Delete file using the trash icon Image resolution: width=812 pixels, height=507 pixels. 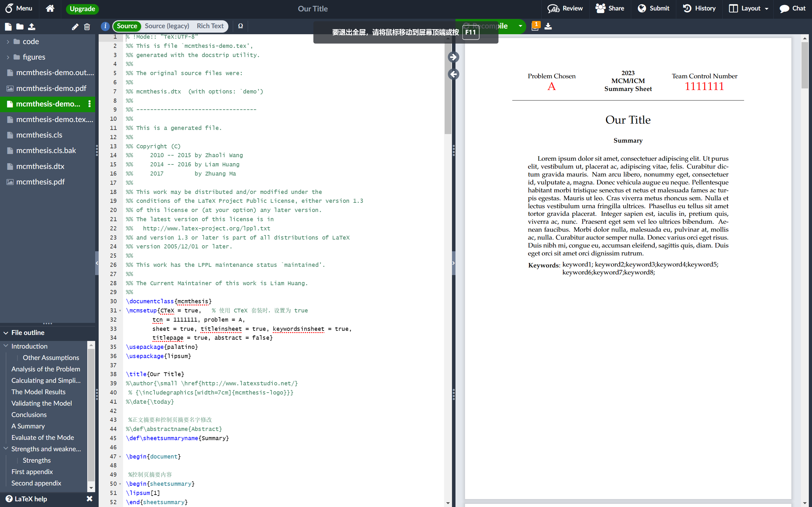pyautogui.click(x=87, y=27)
